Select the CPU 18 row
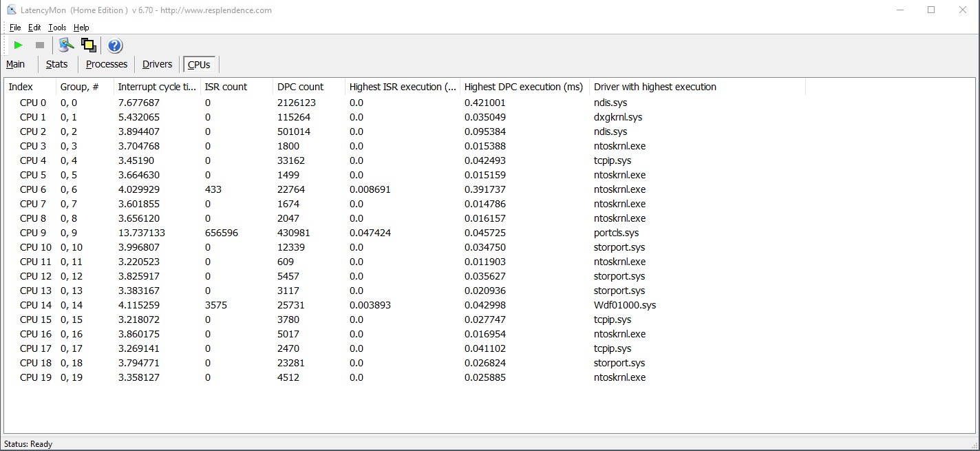 pos(405,363)
